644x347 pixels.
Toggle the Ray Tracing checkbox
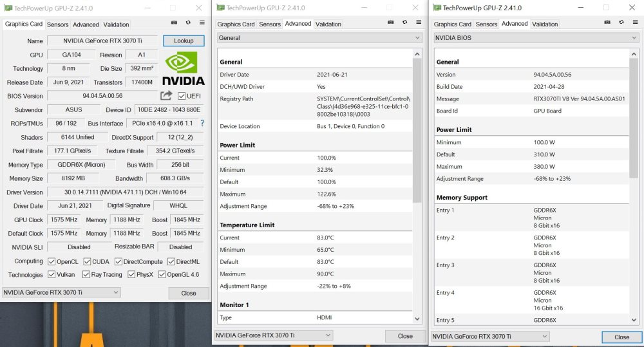click(86, 274)
